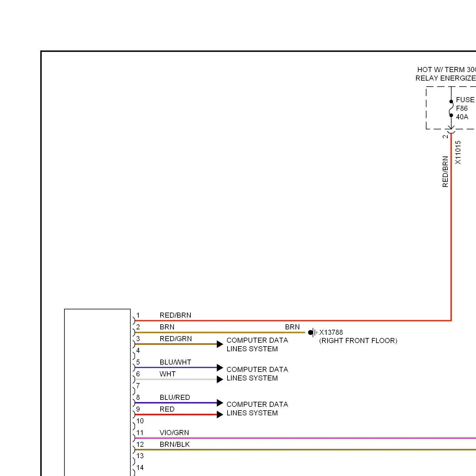Select pin number '4' on the module connector
Screen dimensions: 476x476
tap(138, 350)
